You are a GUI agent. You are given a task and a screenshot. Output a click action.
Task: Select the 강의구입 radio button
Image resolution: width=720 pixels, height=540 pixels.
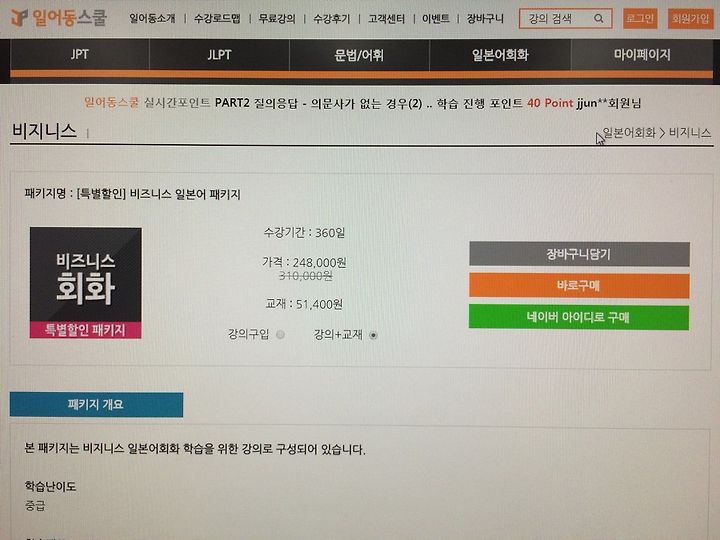point(281,335)
